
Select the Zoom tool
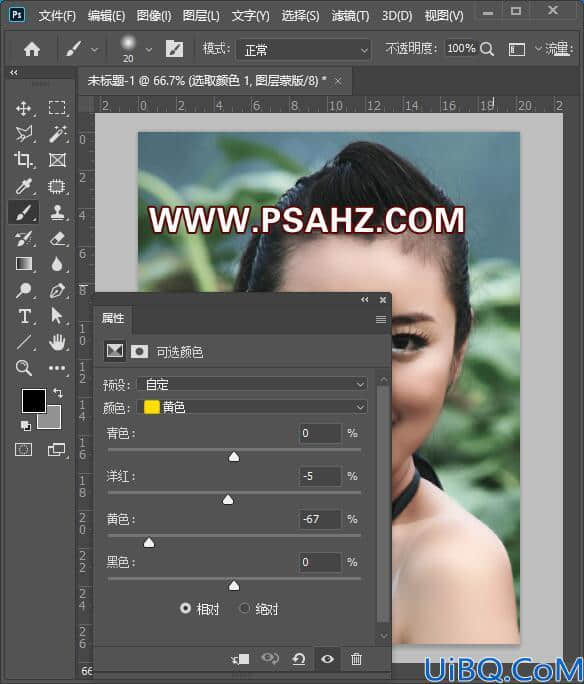click(x=24, y=368)
